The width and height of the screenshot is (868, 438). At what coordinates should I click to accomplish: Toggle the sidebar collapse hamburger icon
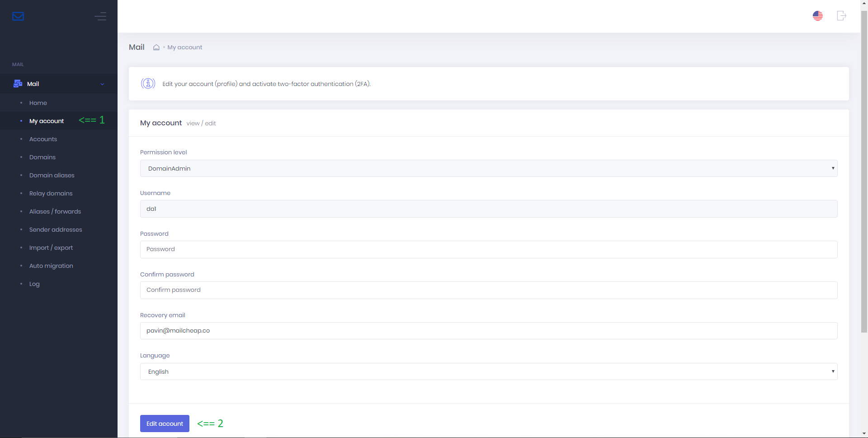coord(100,17)
